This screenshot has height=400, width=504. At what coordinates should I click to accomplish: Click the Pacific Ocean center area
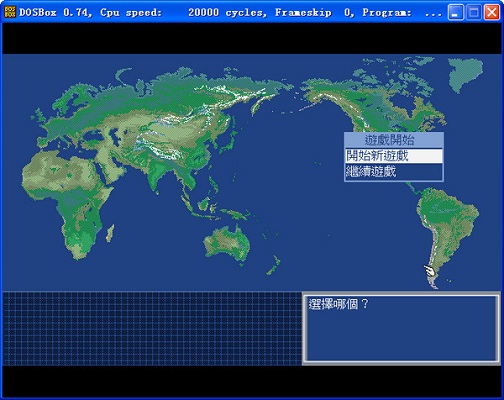293,187
